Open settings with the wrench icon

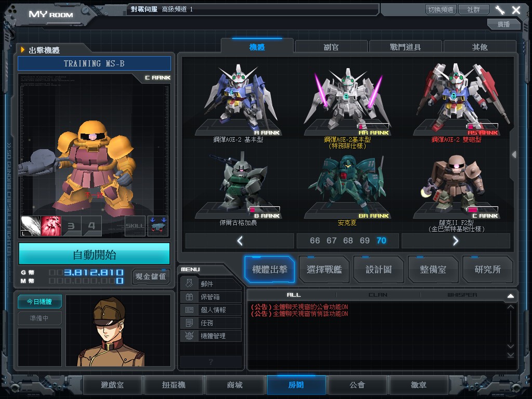click(x=500, y=10)
